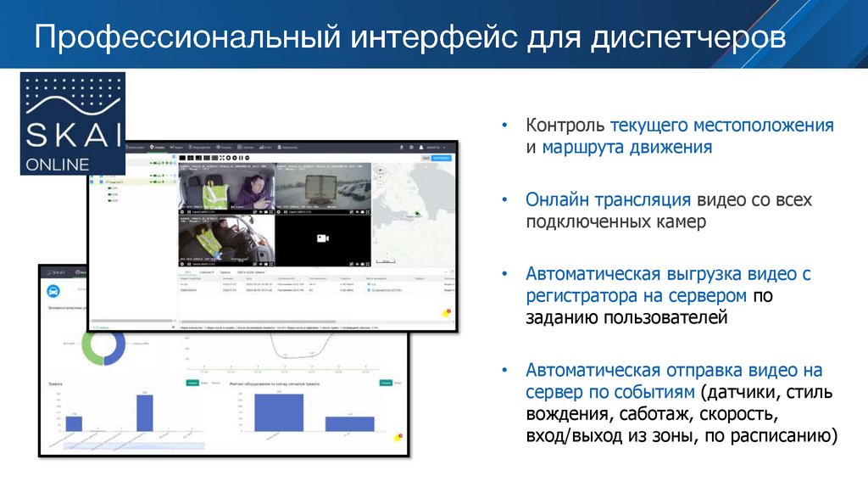Click the tallest bar in equipment rating chart
This screenshot has width=868, height=487.
(x=278, y=412)
